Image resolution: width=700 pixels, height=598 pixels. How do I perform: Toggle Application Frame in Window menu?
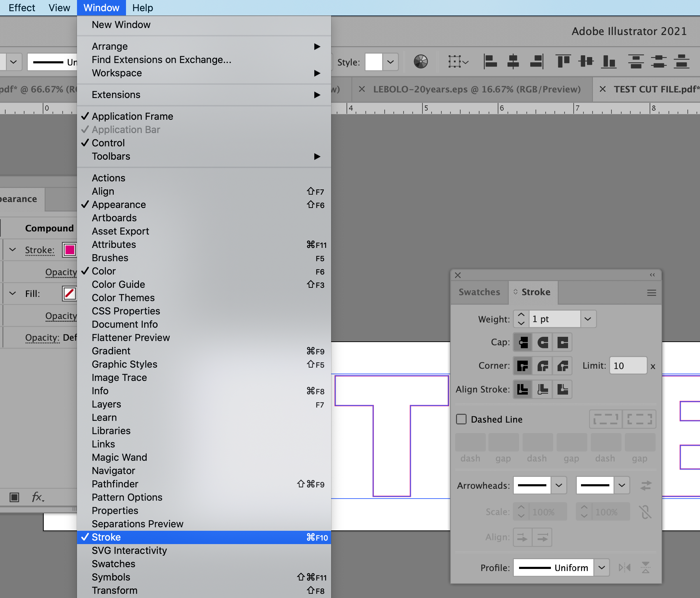[132, 116]
